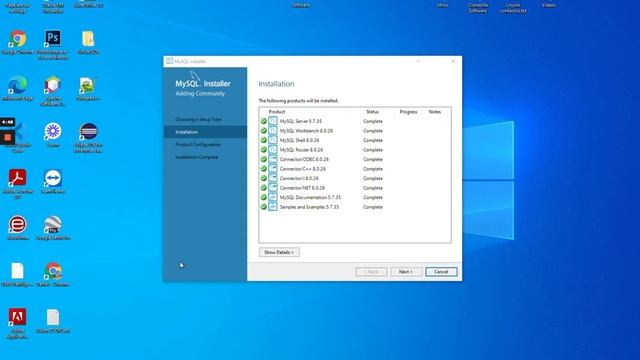640x360 pixels.
Task: Click the MySQL Workbench product icon
Action: [273, 131]
